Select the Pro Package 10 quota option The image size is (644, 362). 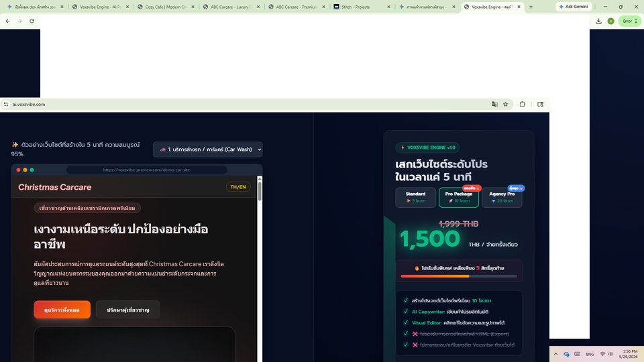pyautogui.click(x=459, y=197)
